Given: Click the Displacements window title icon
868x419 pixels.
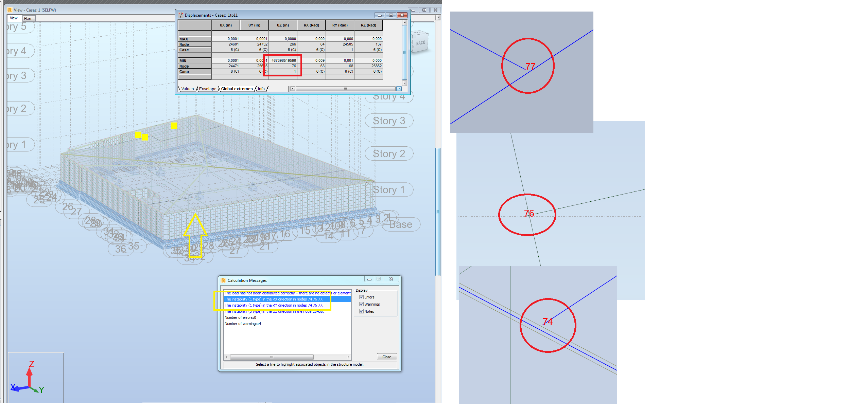Looking at the screenshot, I should [x=181, y=15].
